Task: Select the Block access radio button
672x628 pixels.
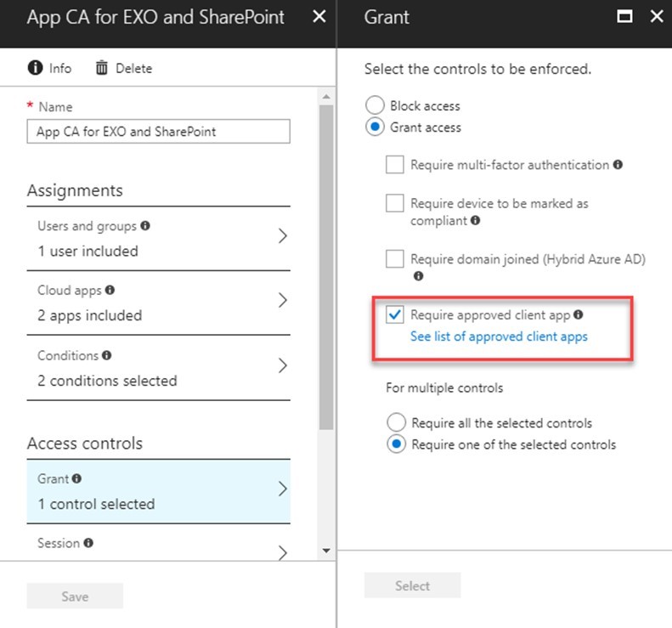Action: 375,105
